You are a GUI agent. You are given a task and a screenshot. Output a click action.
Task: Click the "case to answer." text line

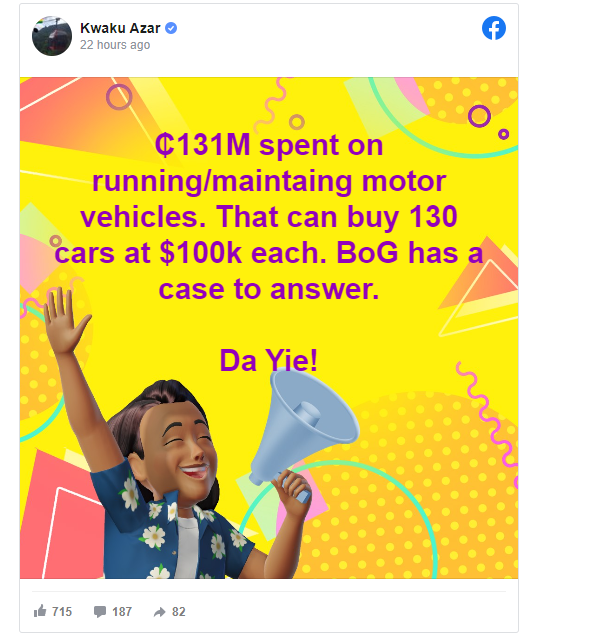269,289
